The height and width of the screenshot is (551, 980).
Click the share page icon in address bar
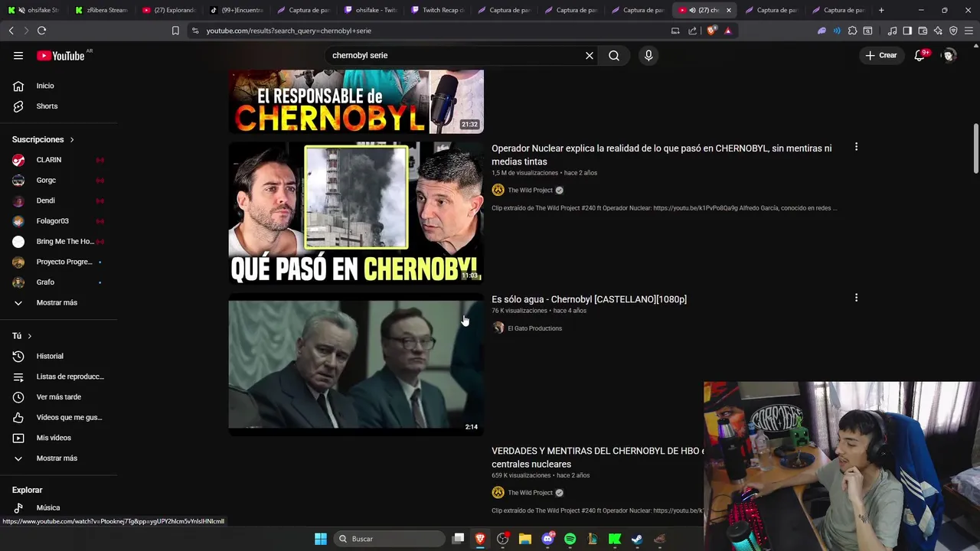pyautogui.click(x=693, y=31)
